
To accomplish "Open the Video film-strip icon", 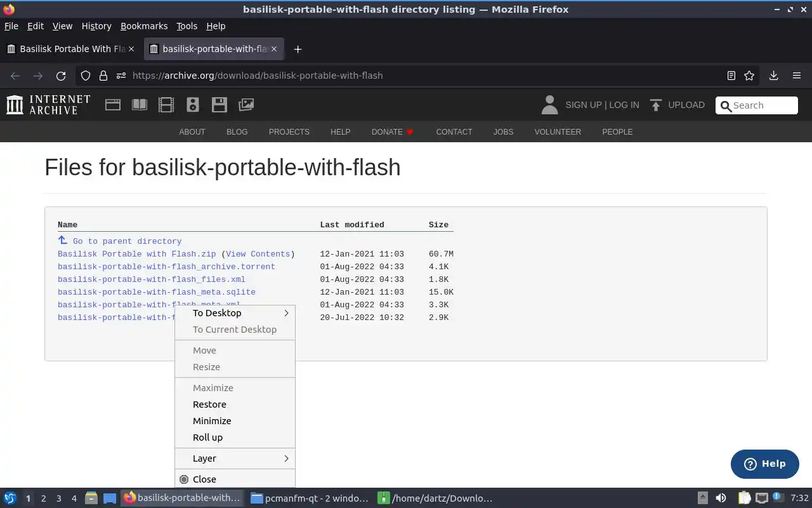I will tap(166, 105).
